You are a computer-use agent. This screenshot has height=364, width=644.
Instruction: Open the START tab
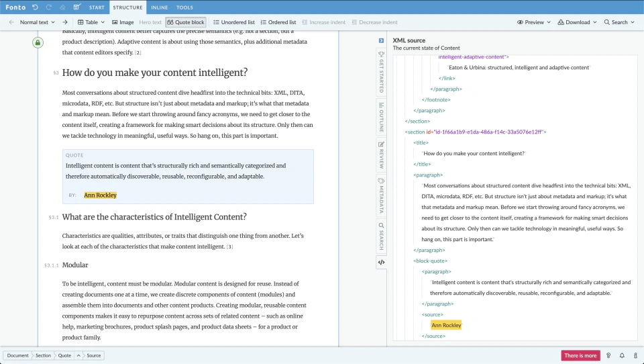pos(97,7)
